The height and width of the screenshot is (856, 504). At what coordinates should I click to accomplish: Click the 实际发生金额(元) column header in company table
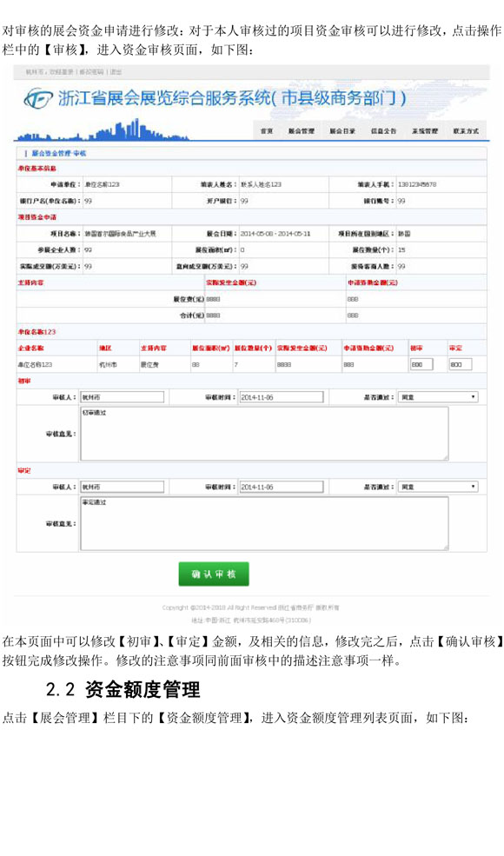(x=302, y=348)
